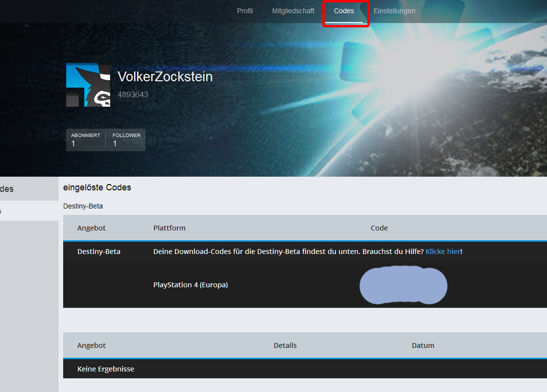Click the blurred PlayStation 4 code
Screen dimensions: 547x392
[x=404, y=285]
